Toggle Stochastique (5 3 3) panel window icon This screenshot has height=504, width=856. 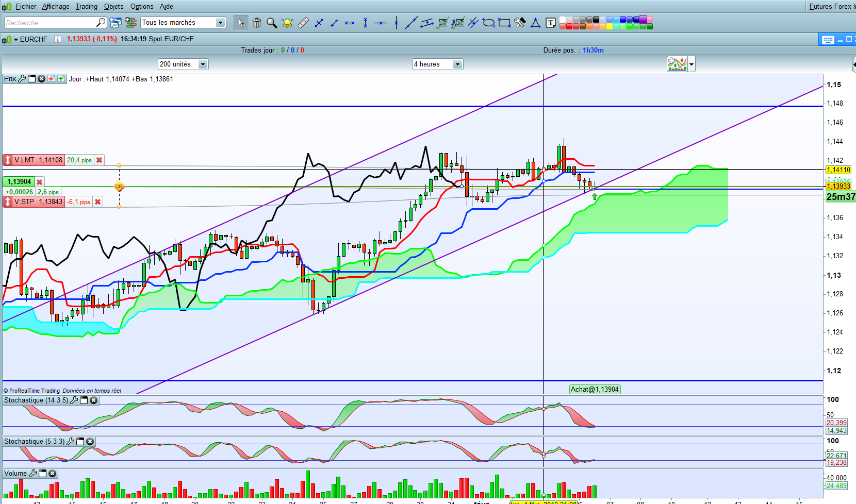(80, 442)
